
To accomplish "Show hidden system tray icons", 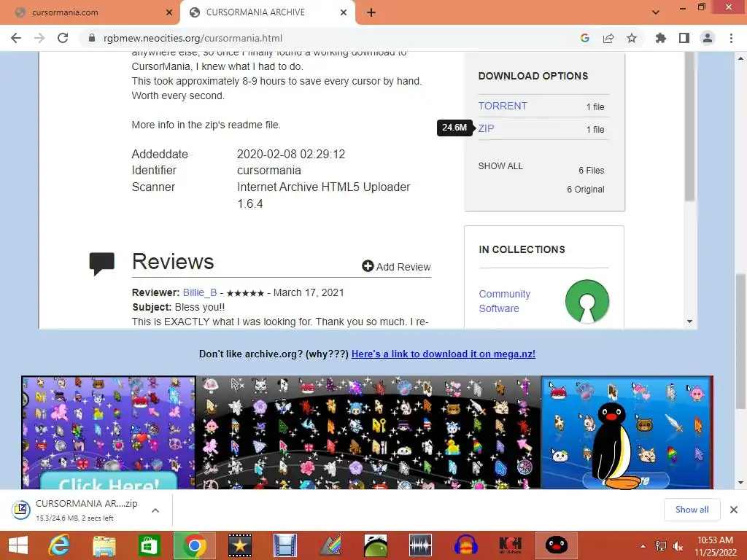I will 643,546.
